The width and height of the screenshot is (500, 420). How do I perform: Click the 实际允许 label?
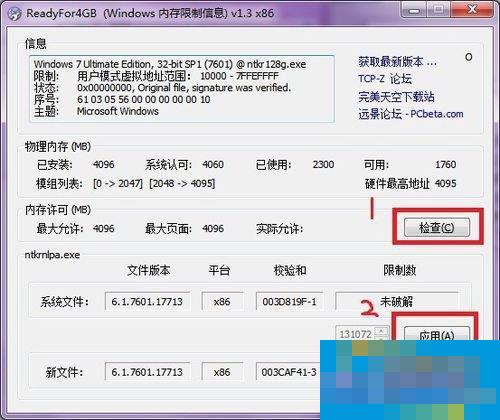pyautogui.click(x=279, y=229)
